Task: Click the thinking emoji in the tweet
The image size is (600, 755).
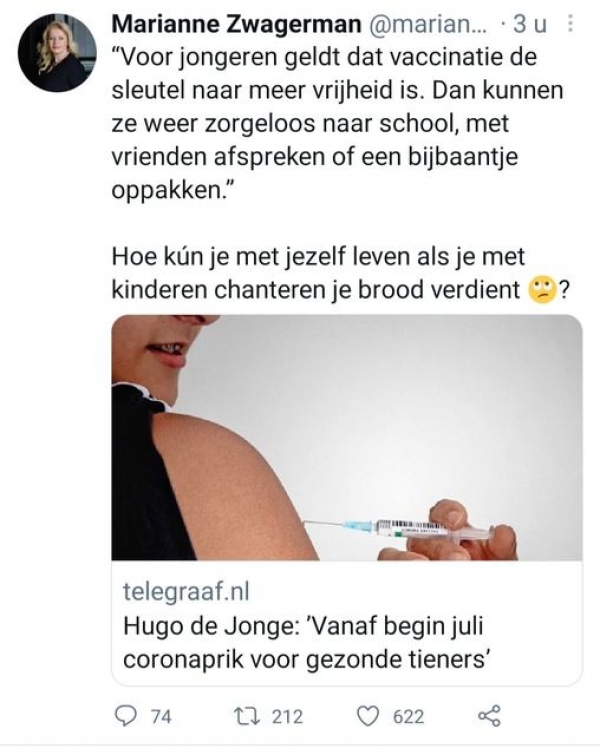Action: (542, 290)
